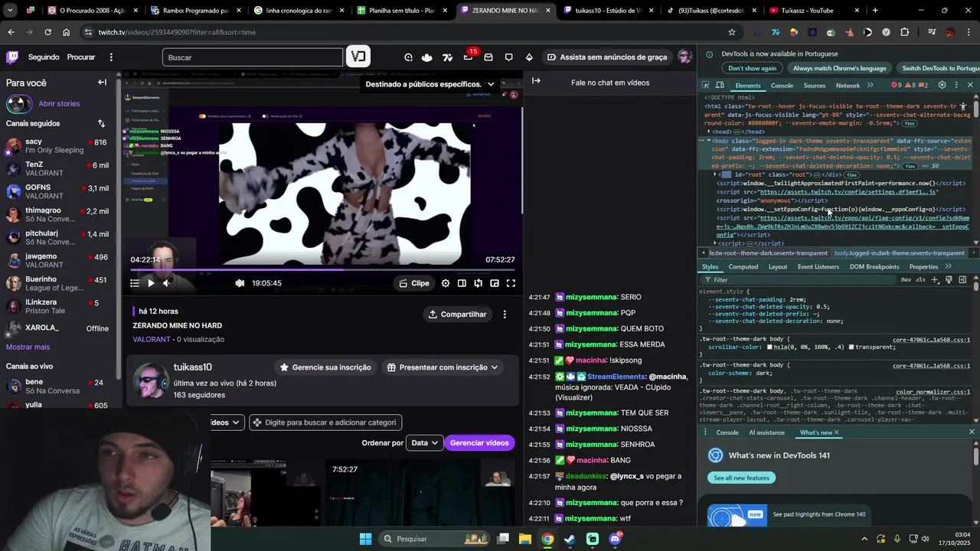Collapse the chat panel arrow
This screenshot has height=551, width=980.
point(536,81)
